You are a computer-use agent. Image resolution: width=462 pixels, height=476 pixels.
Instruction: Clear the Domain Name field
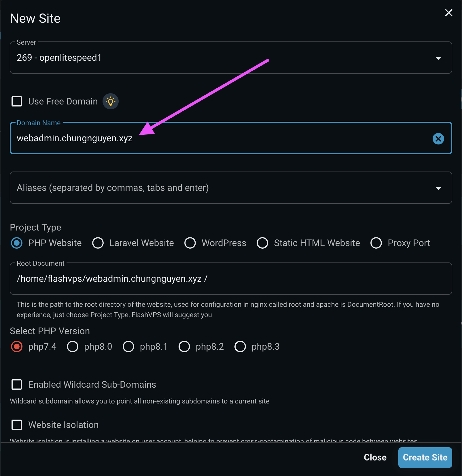(438, 139)
